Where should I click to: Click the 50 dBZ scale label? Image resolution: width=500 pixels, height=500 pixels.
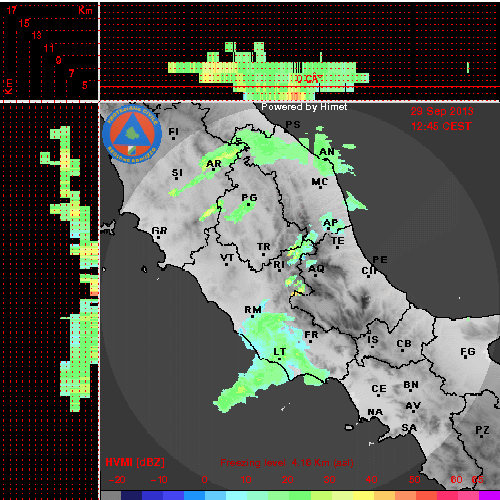coord(415,480)
